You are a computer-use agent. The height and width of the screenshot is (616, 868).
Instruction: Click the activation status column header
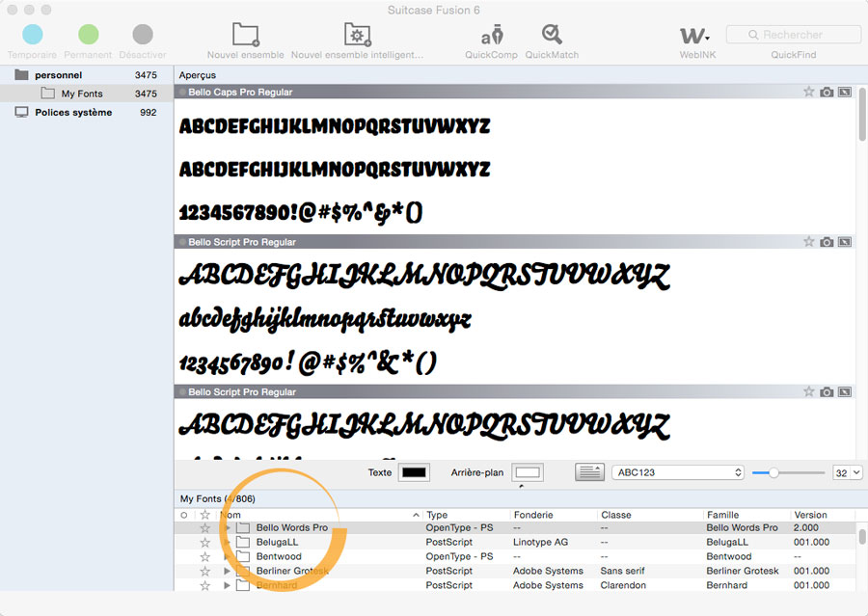184,515
